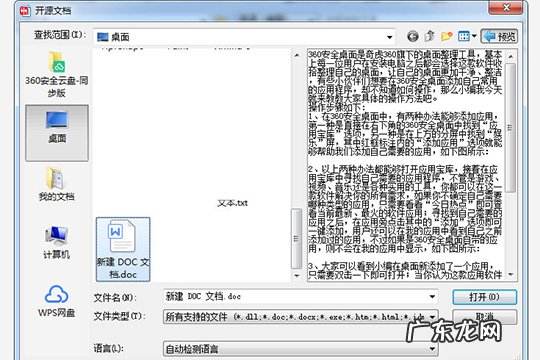540x360 pixels.
Task: Click the file list scrollbar down arrow
Action: pos(297,276)
